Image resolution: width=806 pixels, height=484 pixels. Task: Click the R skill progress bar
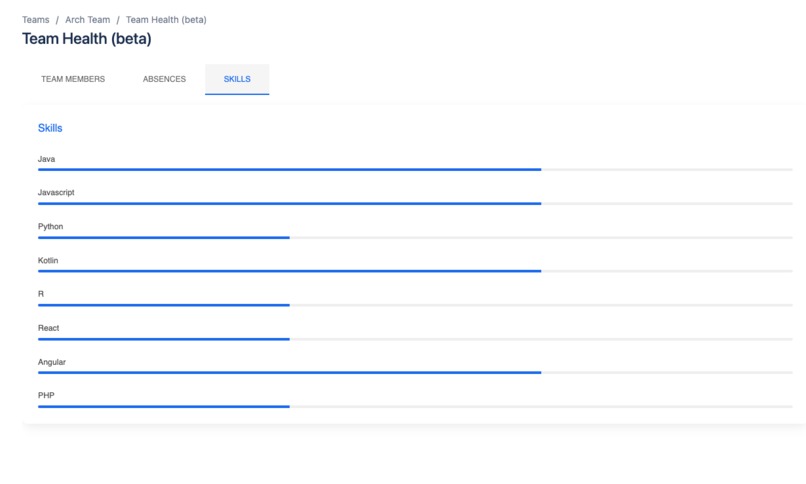(x=415, y=305)
